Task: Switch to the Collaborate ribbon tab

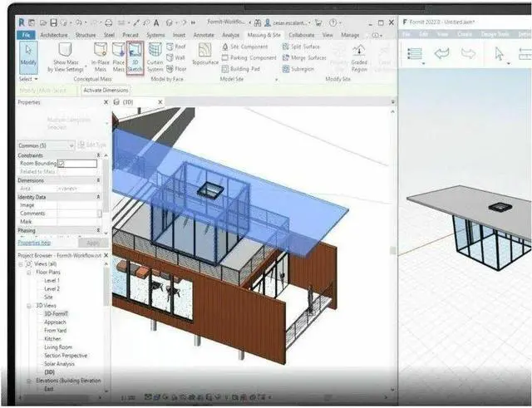Action: (x=308, y=35)
